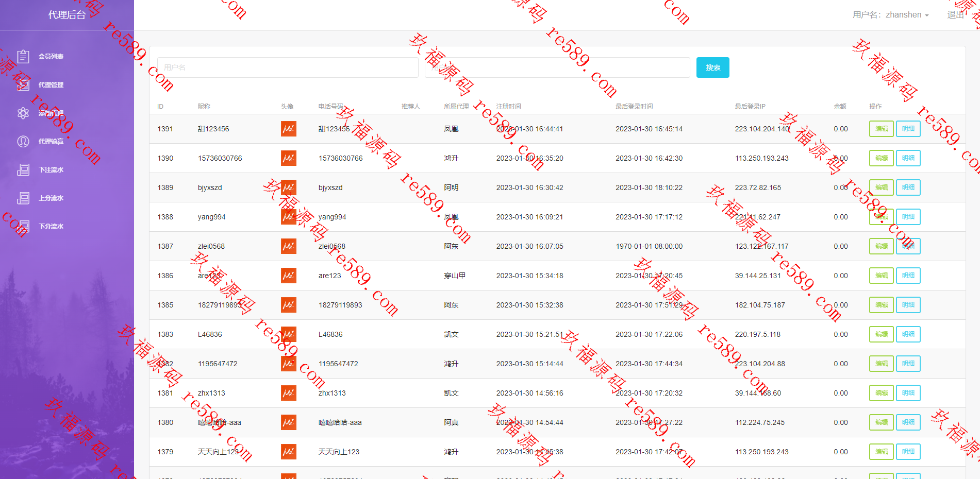Click the 上分流水 document icon in sidebar
The image size is (980, 479).
[23, 198]
